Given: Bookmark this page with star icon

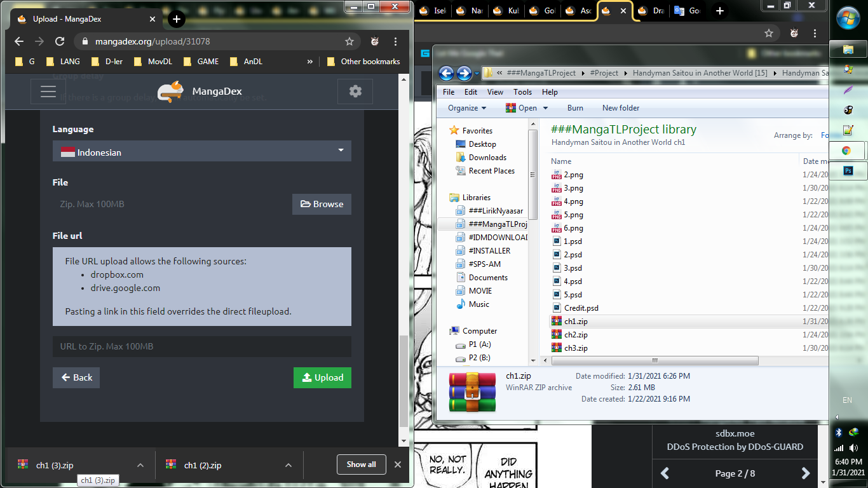Looking at the screenshot, I should pos(349,41).
